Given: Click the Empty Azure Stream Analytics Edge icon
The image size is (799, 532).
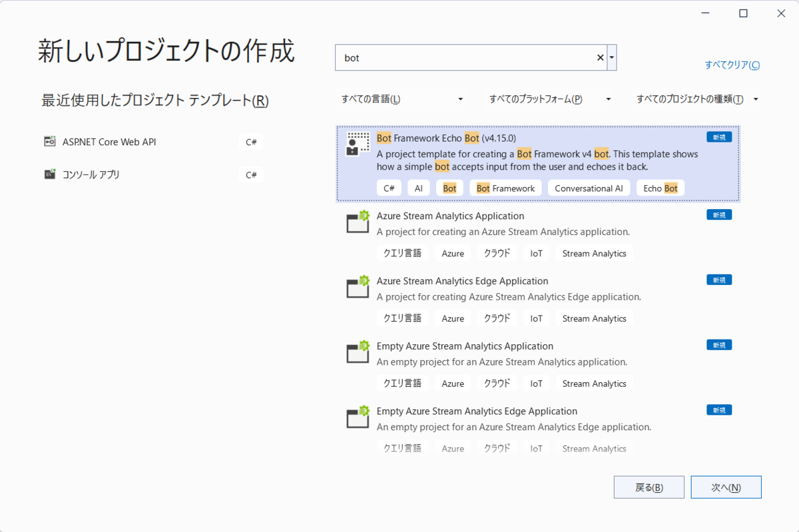Looking at the screenshot, I should (x=358, y=417).
